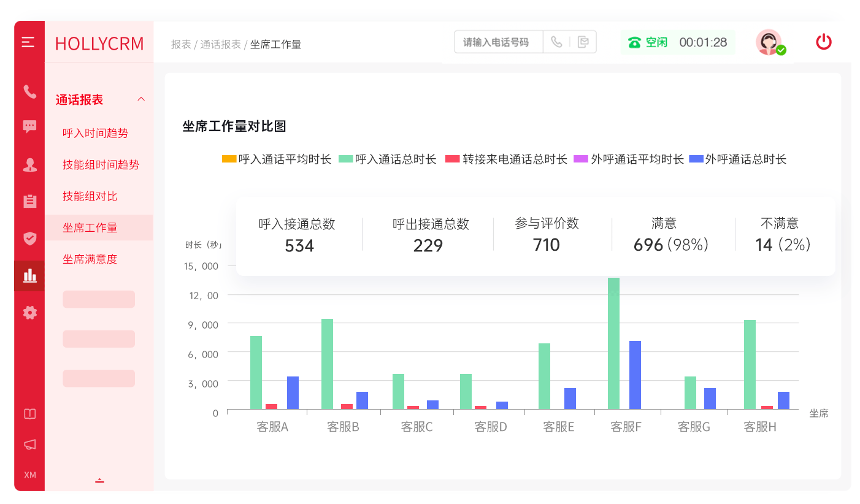Open the work order clipboard icon

click(29, 201)
